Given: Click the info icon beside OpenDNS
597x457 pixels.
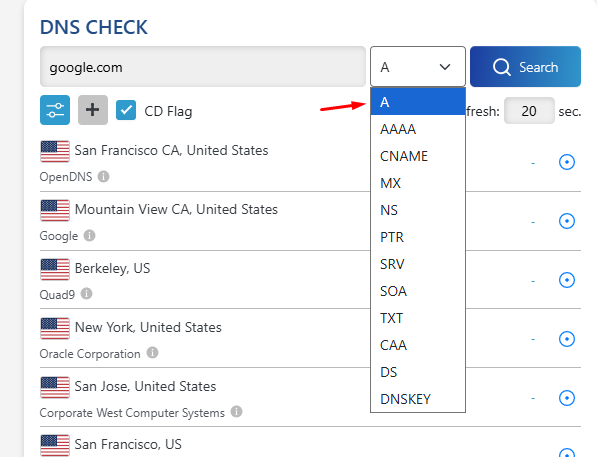Looking at the screenshot, I should click(x=103, y=176).
